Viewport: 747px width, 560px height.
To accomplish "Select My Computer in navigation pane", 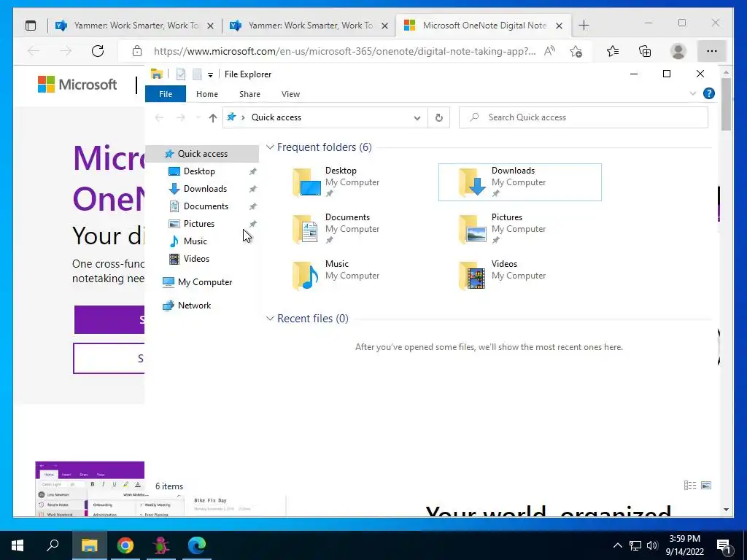I will 205,282.
